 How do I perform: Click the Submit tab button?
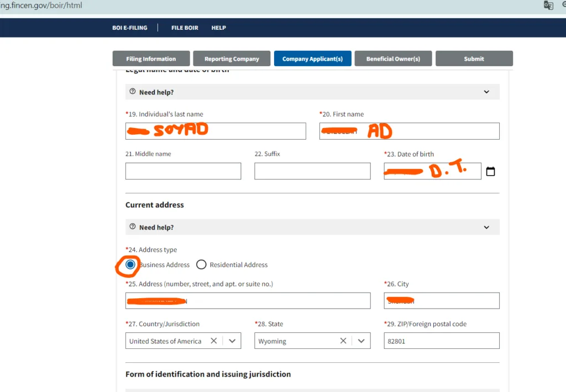(474, 59)
